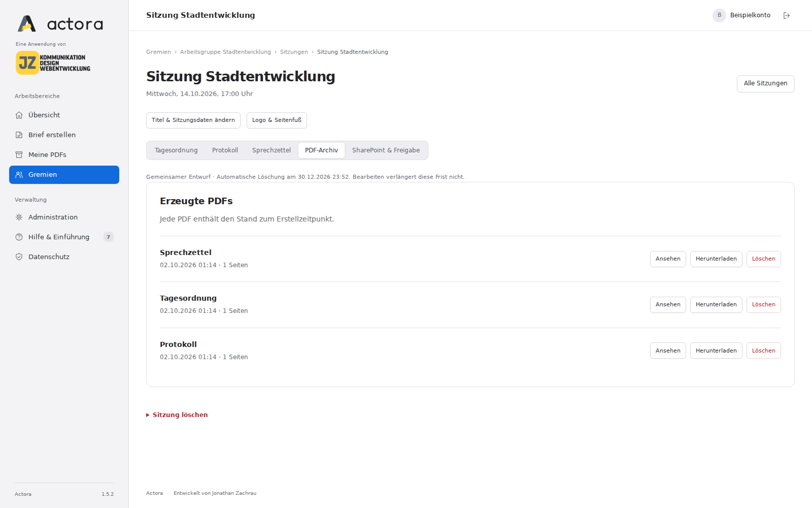The image size is (812, 508).
Task: Click 'Entwickelt von Jonathan Zachrau' footer text
Action: click(215, 493)
